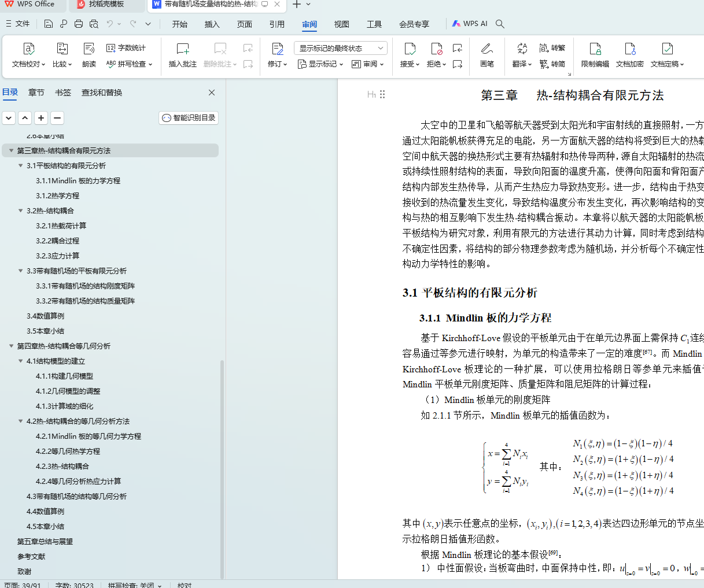Screen dimensions: 704x588
Task: Open the 插入 ribbon tab
Action: pos(212,24)
